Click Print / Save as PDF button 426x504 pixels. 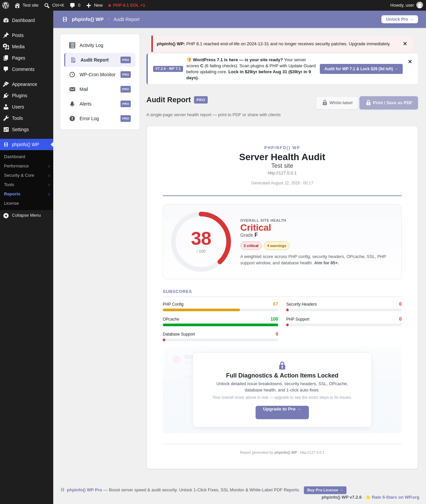[389, 103]
